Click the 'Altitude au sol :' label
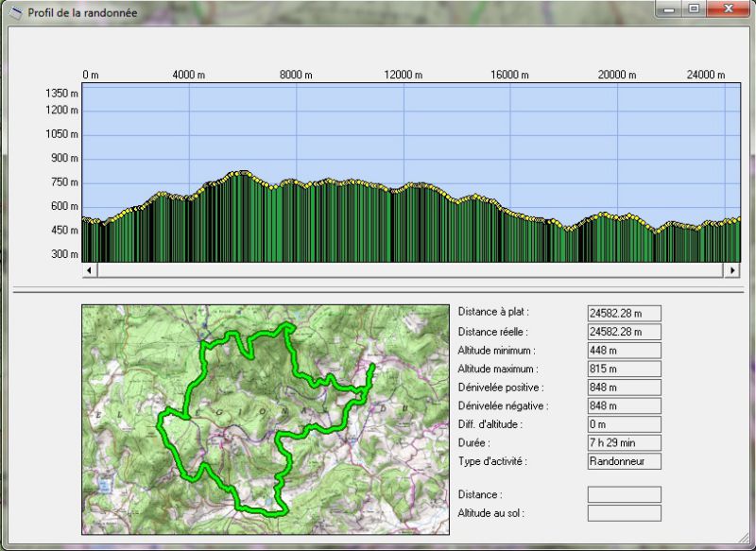Screen dimensions: 756x551 pyautogui.click(x=490, y=513)
